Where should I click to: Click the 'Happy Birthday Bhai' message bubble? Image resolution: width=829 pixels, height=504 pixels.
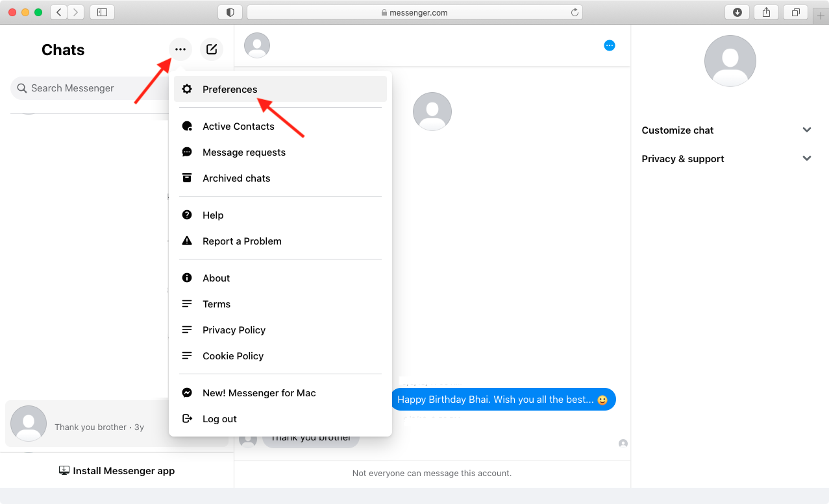[x=503, y=400]
